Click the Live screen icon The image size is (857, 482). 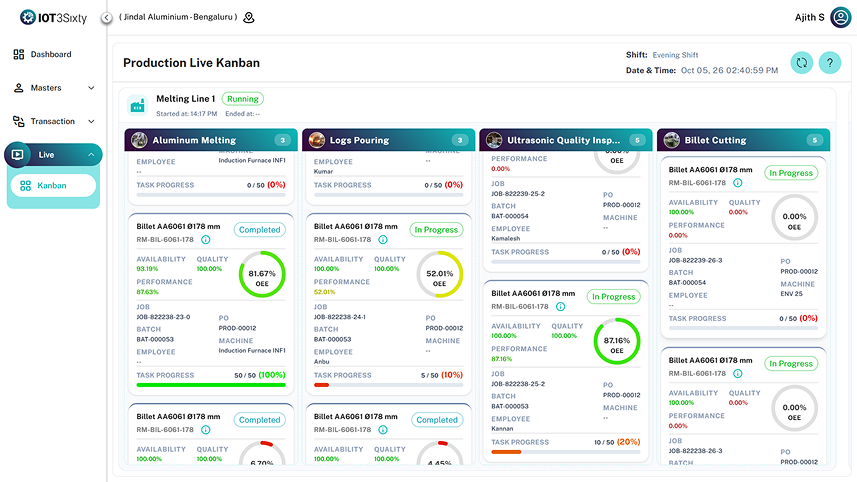(x=17, y=155)
